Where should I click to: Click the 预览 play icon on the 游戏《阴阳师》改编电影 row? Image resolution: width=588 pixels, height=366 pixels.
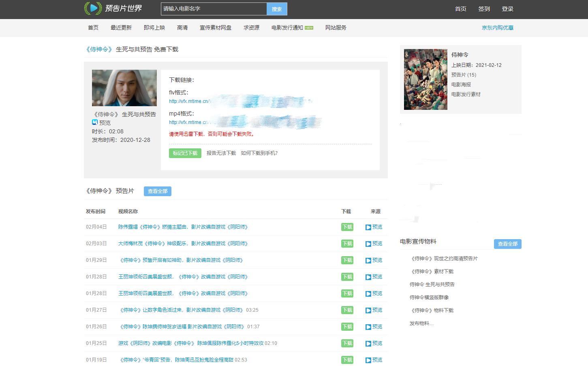[368, 343]
